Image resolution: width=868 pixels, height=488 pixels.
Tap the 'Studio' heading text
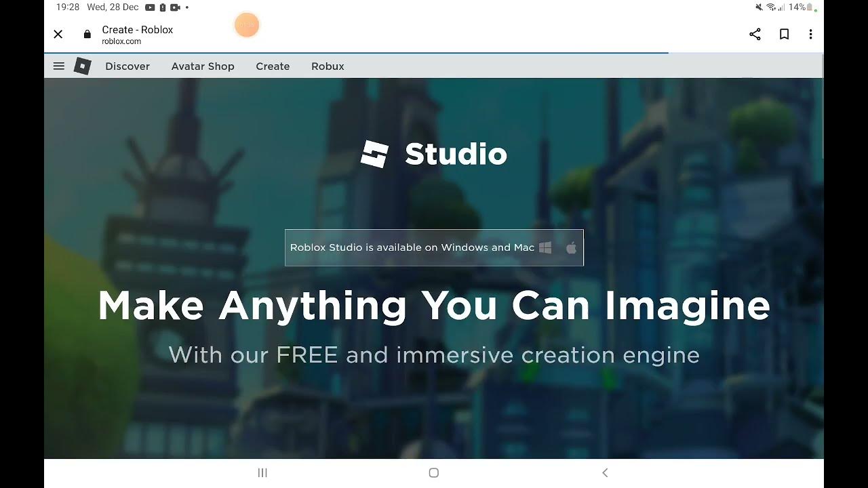pyautogui.click(x=456, y=155)
